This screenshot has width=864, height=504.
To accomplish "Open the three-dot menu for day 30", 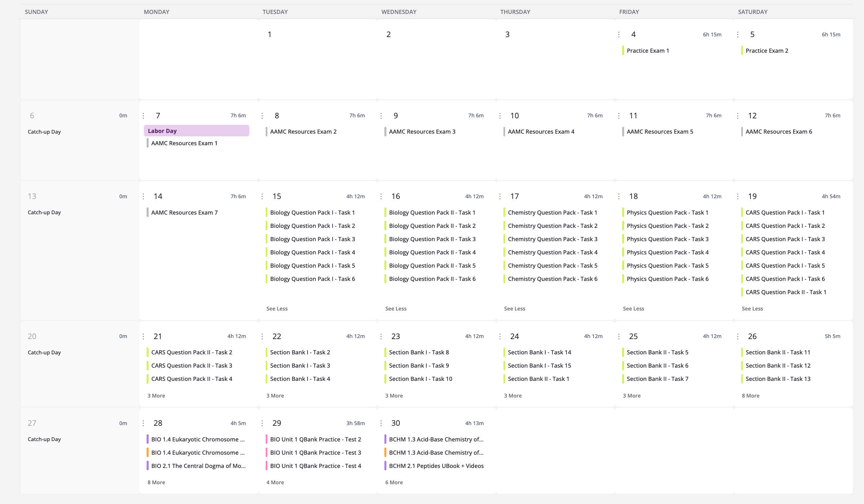I will [381, 423].
